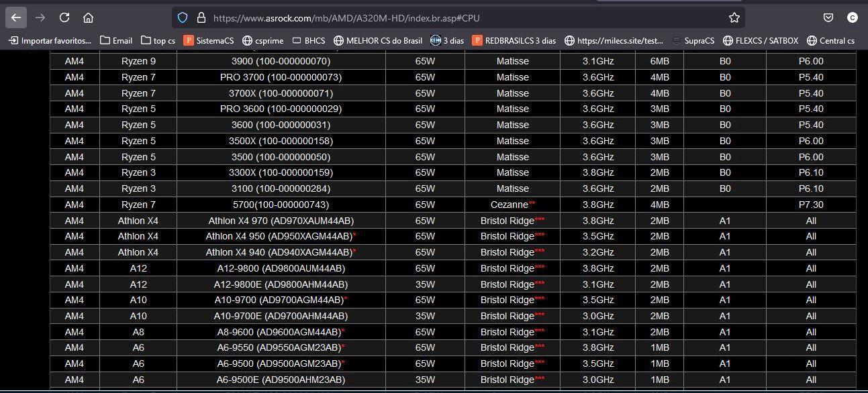View site security lock information
The image size is (868, 393).
pyautogui.click(x=201, y=17)
